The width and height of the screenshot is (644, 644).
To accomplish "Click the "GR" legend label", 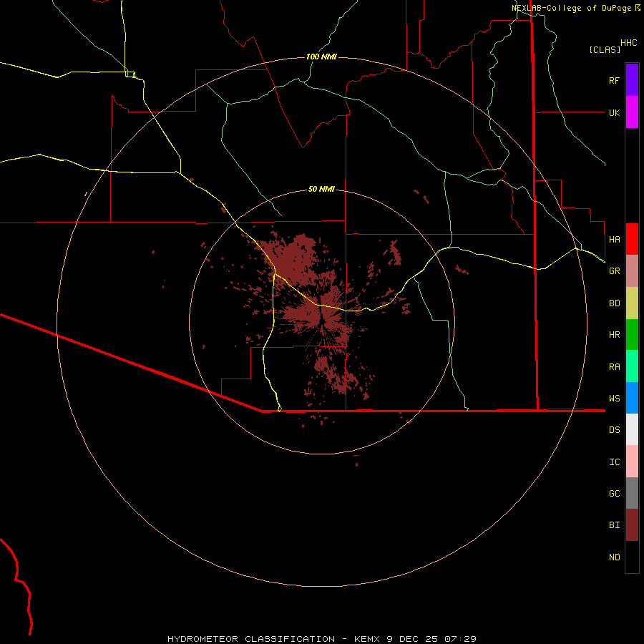I will 614,271.
